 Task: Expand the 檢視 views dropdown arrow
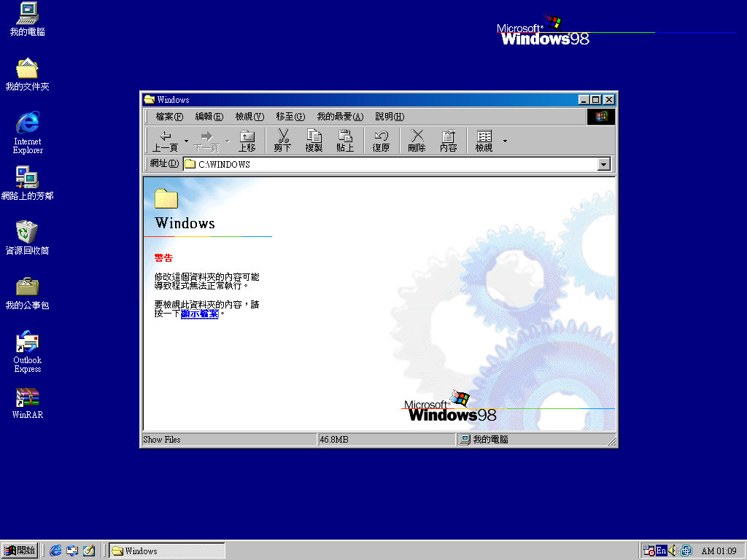[x=505, y=141]
